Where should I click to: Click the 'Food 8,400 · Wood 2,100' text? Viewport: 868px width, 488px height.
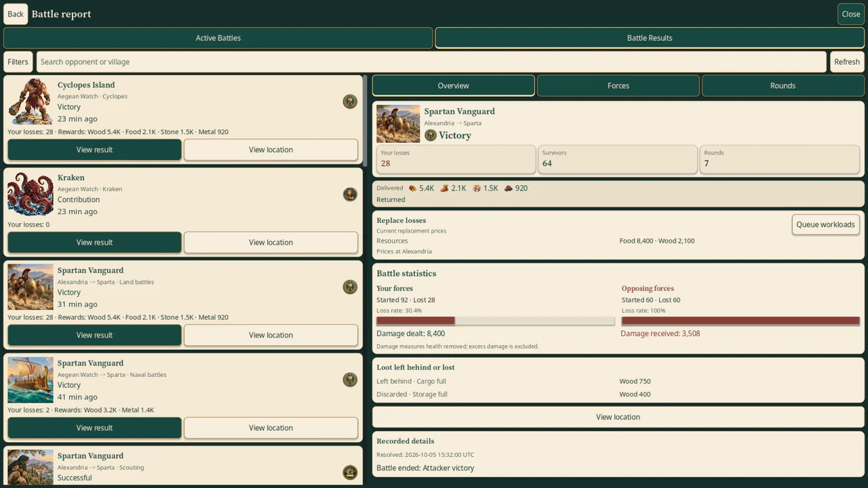[656, 241]
